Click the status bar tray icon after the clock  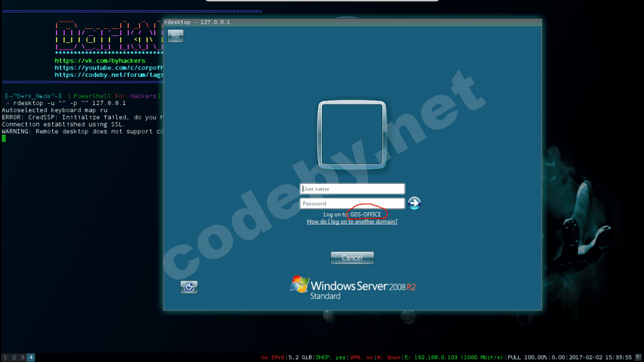click(x=638, y=357)
